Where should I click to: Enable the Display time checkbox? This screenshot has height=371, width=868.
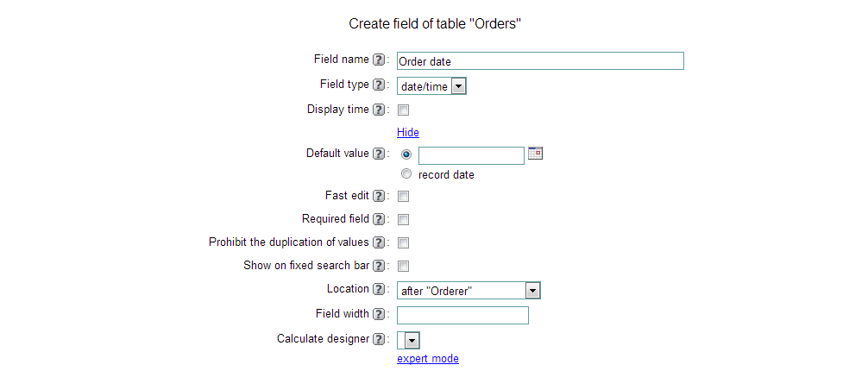tap(404, 110)
